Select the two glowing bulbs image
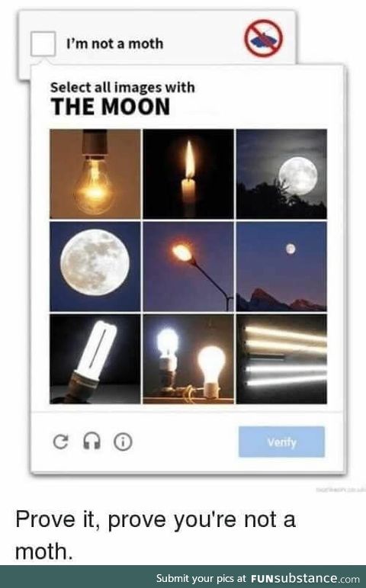 tap(188, 359)
